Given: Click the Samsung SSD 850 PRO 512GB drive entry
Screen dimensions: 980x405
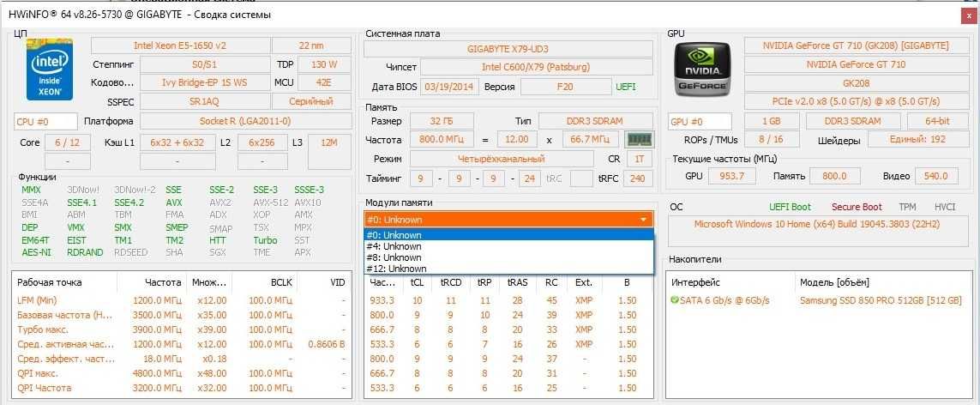Looking at the screenshot, I should click(881, 300).
